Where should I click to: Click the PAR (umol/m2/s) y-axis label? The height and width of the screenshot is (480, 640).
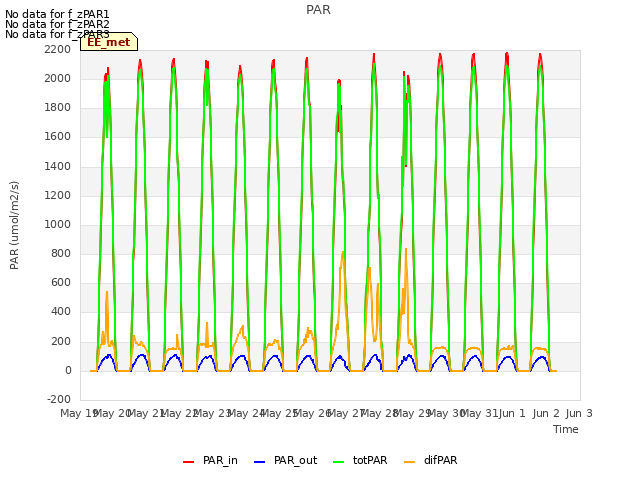pos(14,225)
